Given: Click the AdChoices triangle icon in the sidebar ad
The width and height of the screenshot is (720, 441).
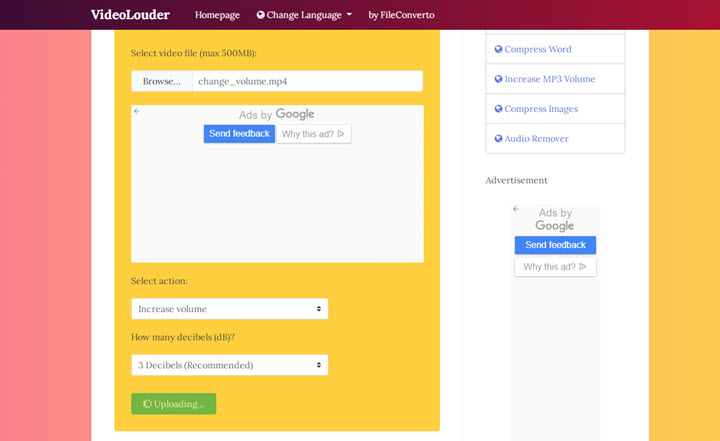Looking at the screenshot, I should pyautogui.click(x=583, y=267).
